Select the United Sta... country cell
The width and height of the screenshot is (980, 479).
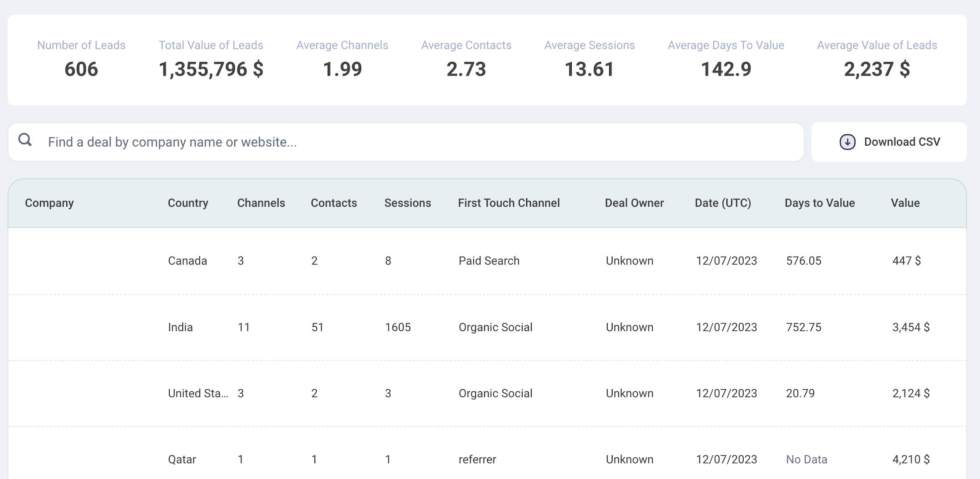tap(198, 393)
